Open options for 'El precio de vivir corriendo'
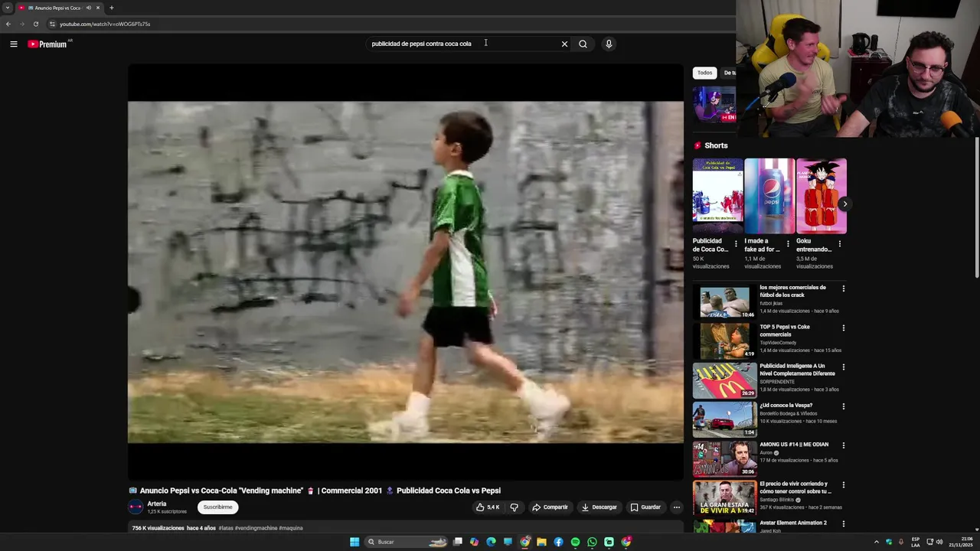 point(844,485)
